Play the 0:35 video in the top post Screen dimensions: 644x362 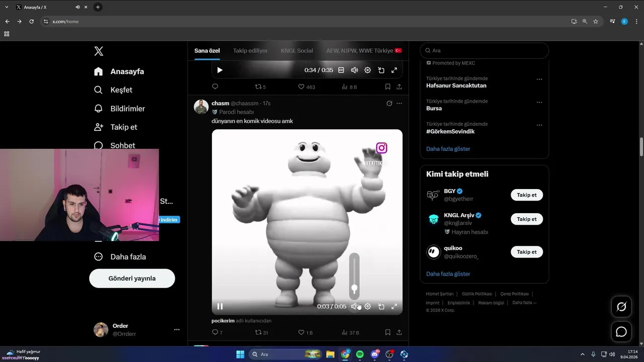[220, 70]
